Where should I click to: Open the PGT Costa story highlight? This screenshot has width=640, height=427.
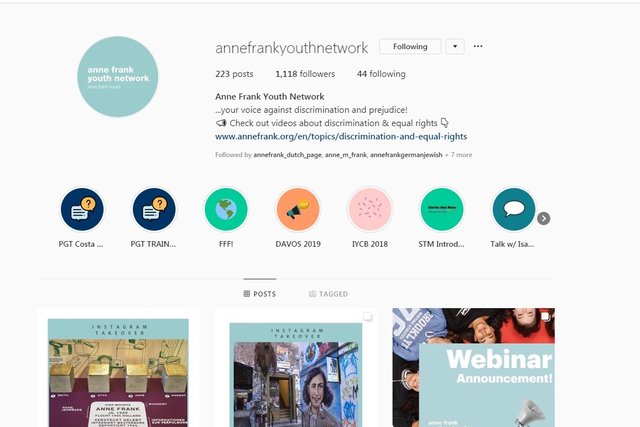tap(82, 209)
